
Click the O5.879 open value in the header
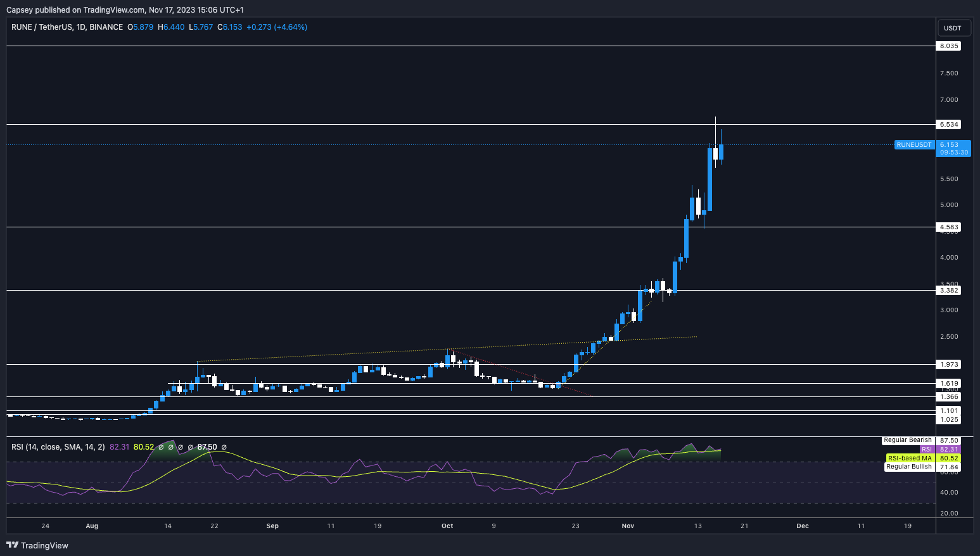tap(141, 27)
